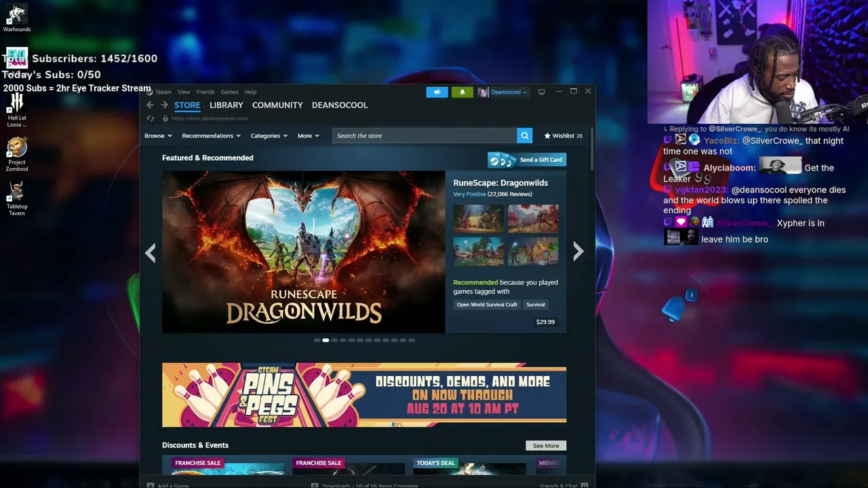Open the Games menu
The image size is (868, 488).
pos(230,92)
